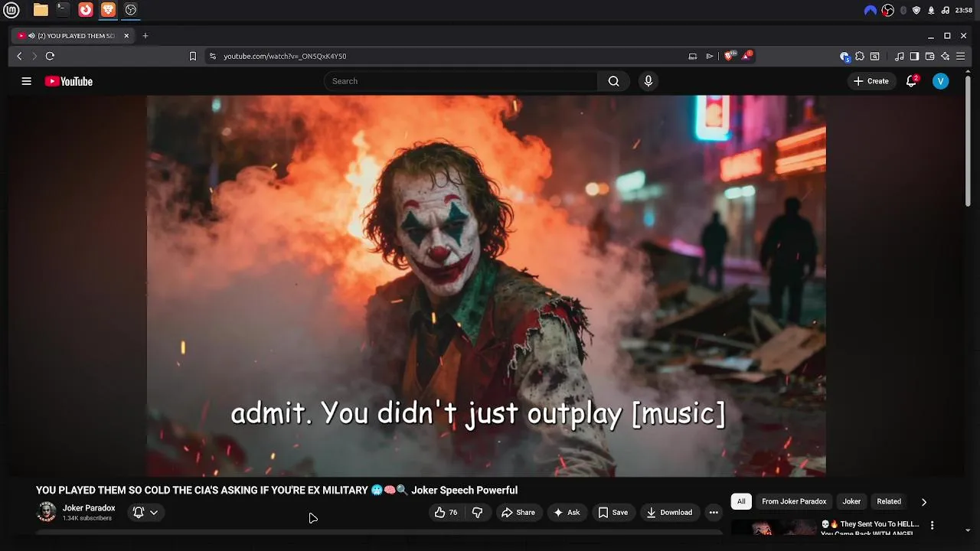The width and height of the screenshot is (980, 551).
Task: Open the They Sent You To HELL thumbnail
Action: point(773,527)
